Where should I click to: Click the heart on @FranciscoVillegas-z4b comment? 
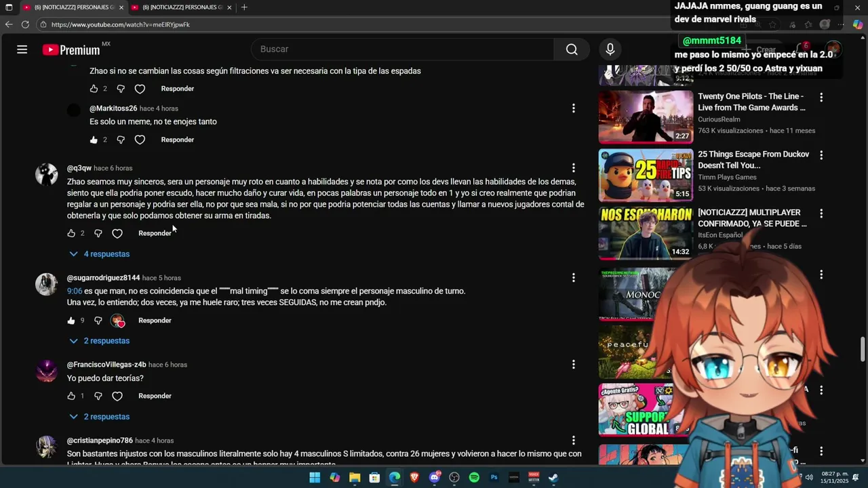[x=117, y=396]
